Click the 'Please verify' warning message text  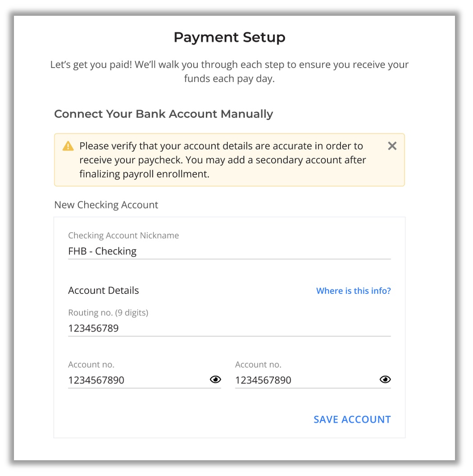point(223,160)
